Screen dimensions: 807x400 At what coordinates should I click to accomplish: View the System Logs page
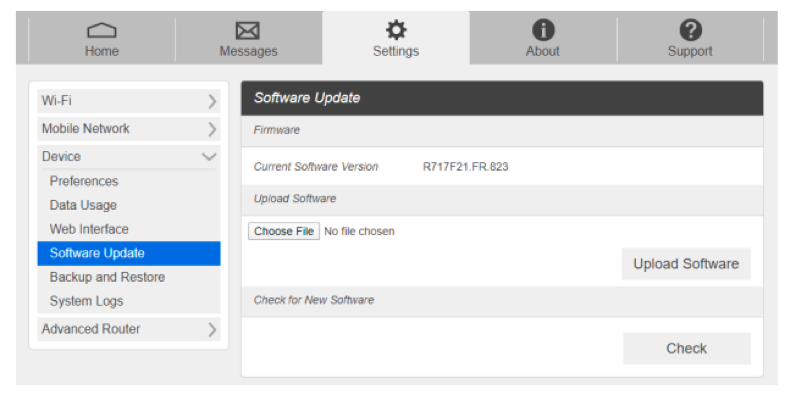(x=86, y=301)
